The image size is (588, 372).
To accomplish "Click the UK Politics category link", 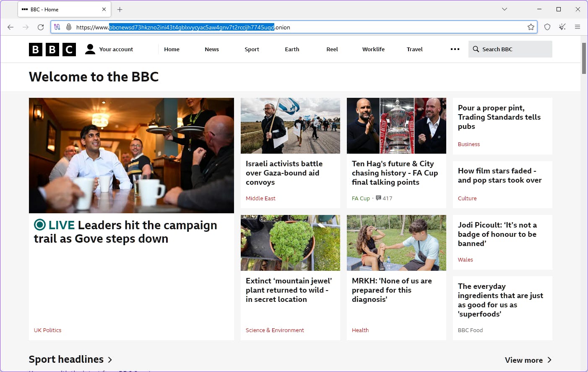I will point(47,330).
